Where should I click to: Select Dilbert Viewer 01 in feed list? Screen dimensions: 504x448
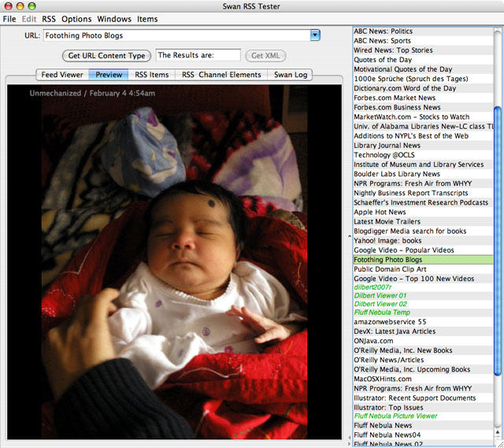(x=380, y=296)
